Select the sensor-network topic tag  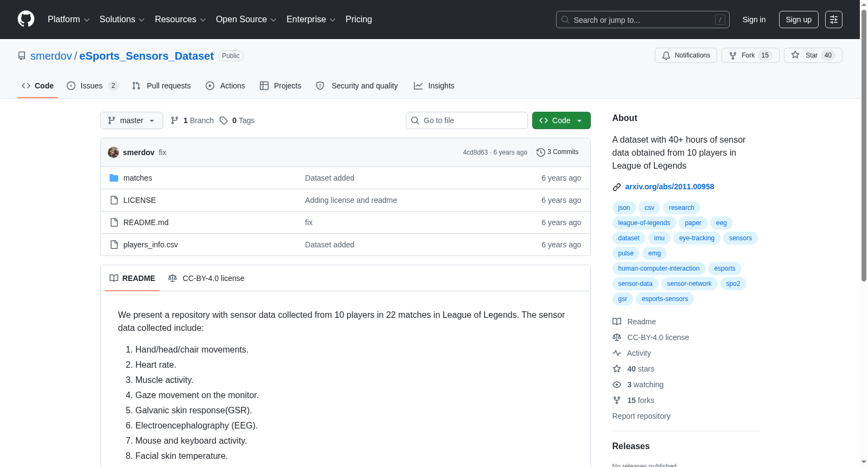[689, 284]
